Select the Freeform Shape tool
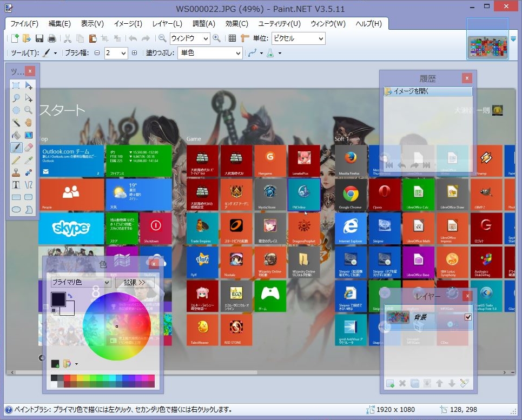 pos(29,210)
